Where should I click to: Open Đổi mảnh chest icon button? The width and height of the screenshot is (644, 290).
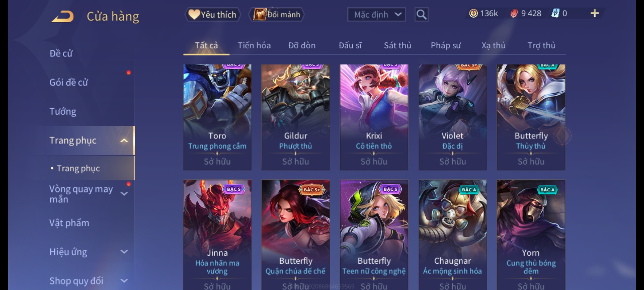click(x=276, y=15)
